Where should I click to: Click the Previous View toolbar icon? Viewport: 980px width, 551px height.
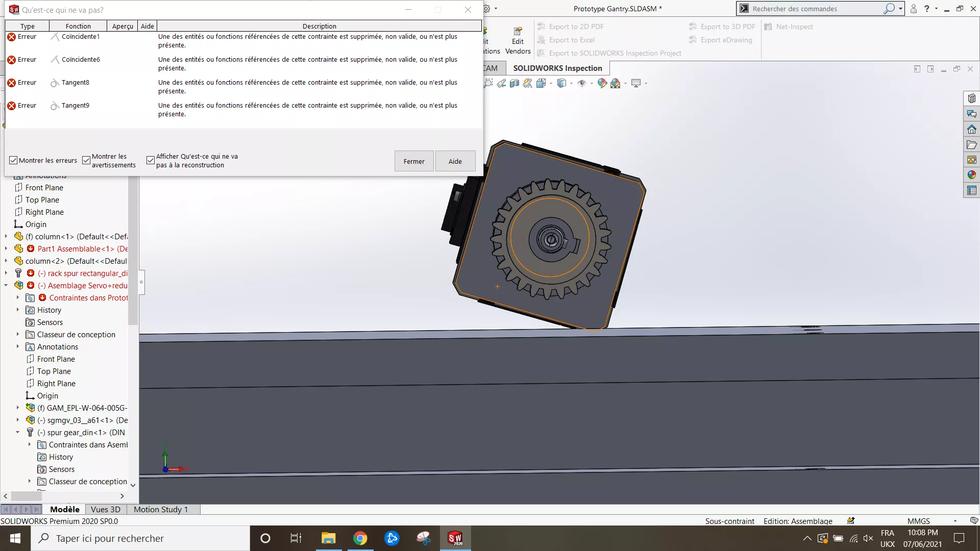point(501,83)
